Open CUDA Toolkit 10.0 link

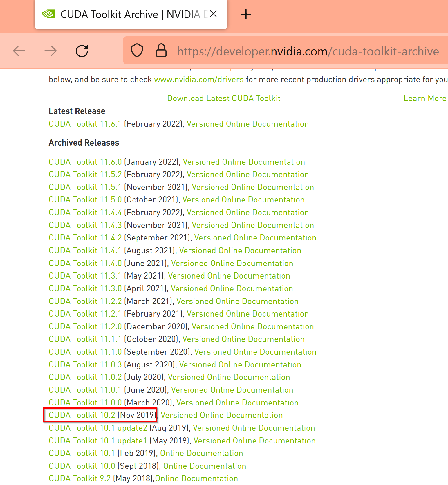click(x=82, y=466)
